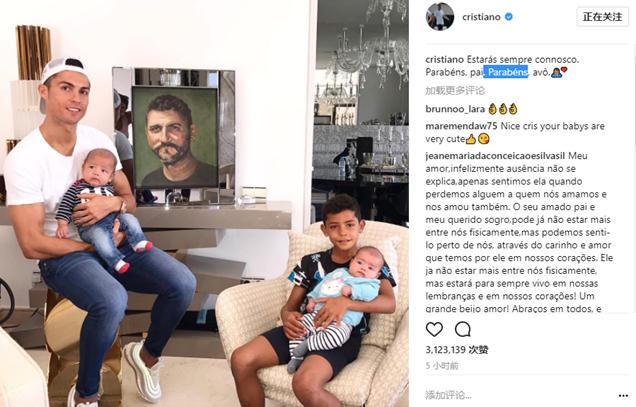Open the comment bubble icon
Viewport: 636px width, 407px height.
tap(462, 329)
